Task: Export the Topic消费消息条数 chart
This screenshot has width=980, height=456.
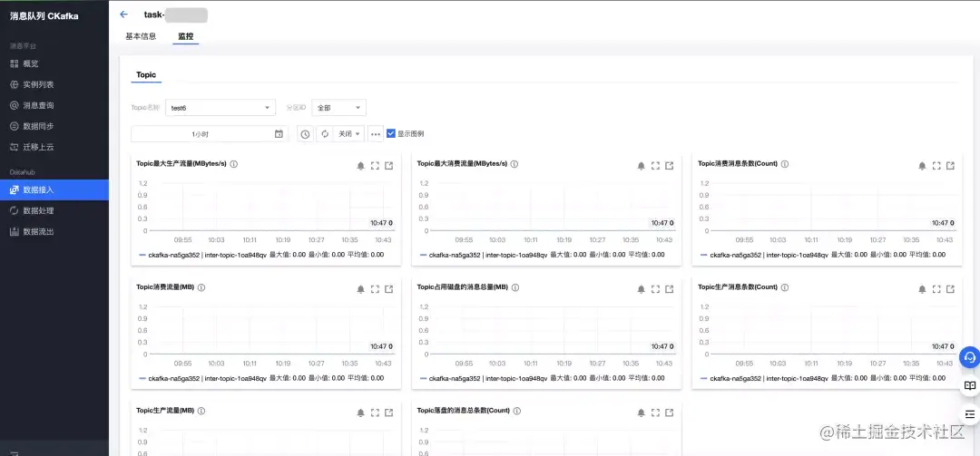Action: [951, 166]
